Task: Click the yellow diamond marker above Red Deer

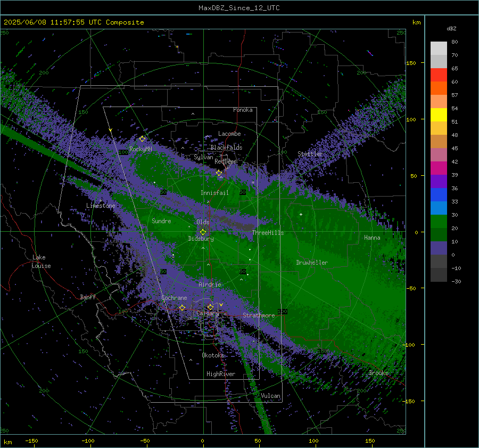Action: (x=219, y=173)
